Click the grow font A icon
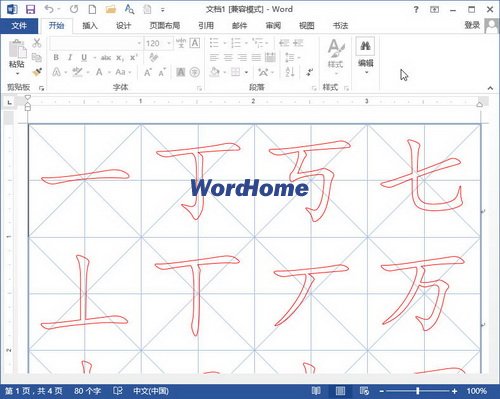This screenshot has height=399, width=500. [x=148, y=72]
